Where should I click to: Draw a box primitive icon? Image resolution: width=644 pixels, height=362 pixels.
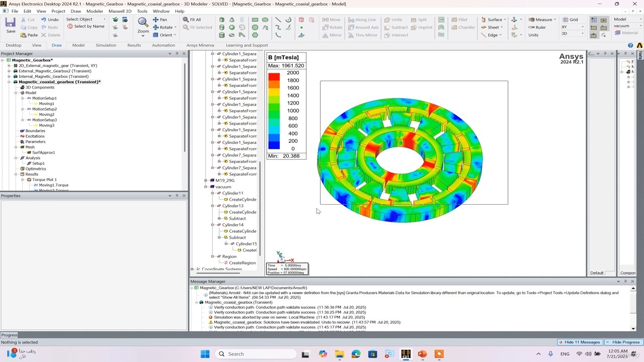[222, 20]
